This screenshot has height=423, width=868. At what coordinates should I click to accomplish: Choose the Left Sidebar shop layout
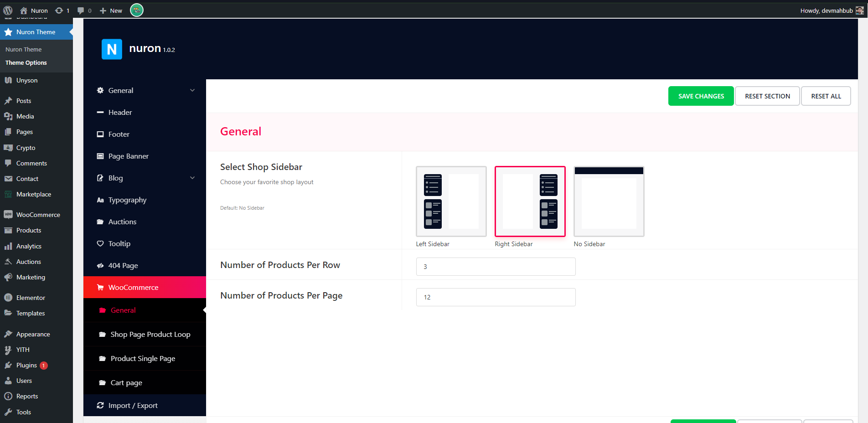[451, 201]
